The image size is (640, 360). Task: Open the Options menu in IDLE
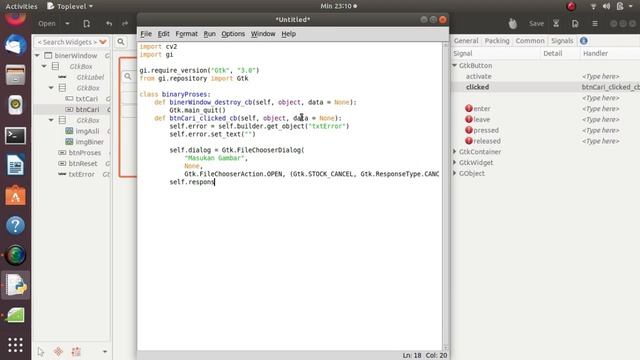pyautogui.click(x=233, y=34)
